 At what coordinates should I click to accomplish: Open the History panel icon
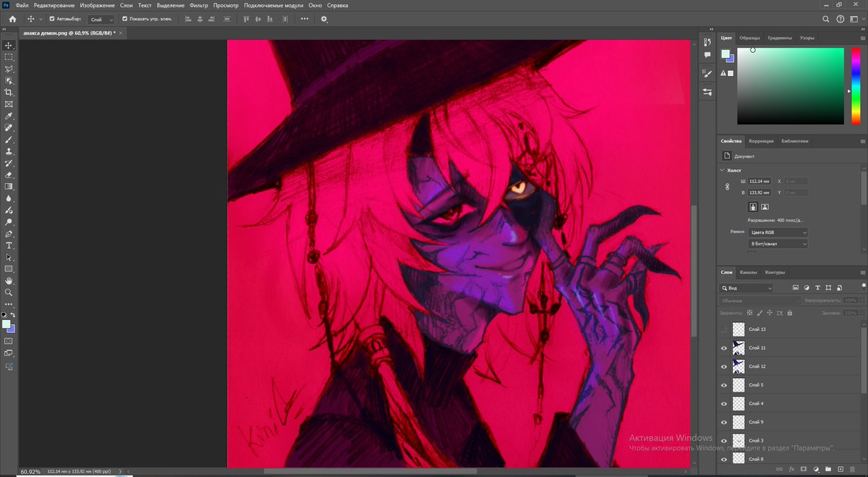point(707,43)
